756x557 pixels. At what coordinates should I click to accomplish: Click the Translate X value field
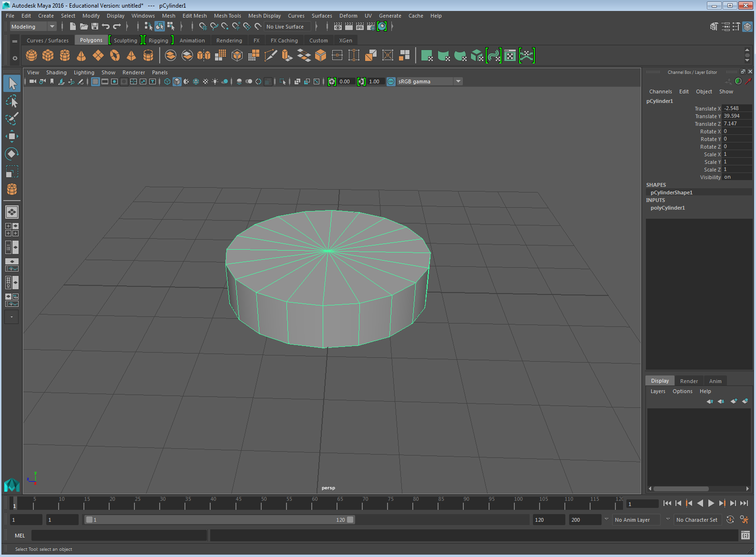(737, 108)
